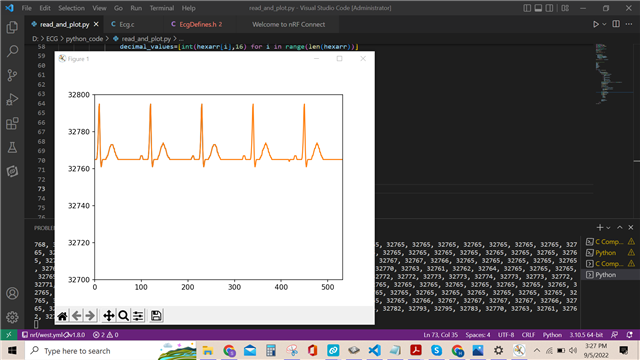Open new terminal launch profile dropdown

(608, 228)
